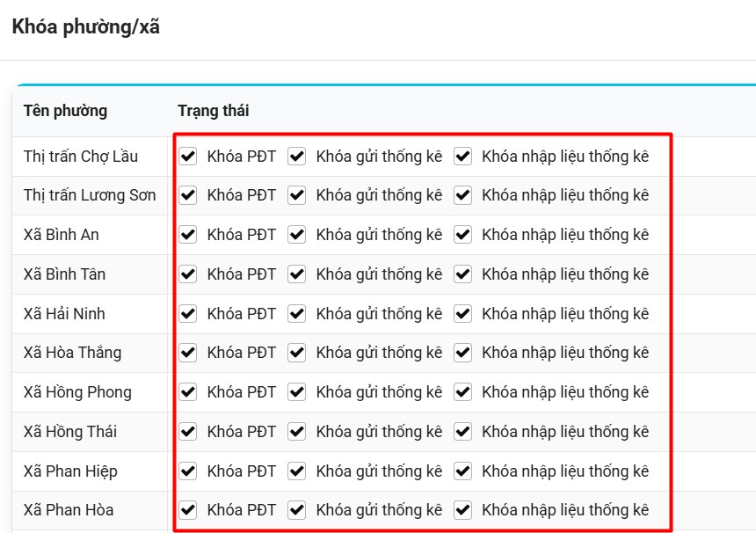
Task: Click the Tên phường column header
Action: [65, 111]
